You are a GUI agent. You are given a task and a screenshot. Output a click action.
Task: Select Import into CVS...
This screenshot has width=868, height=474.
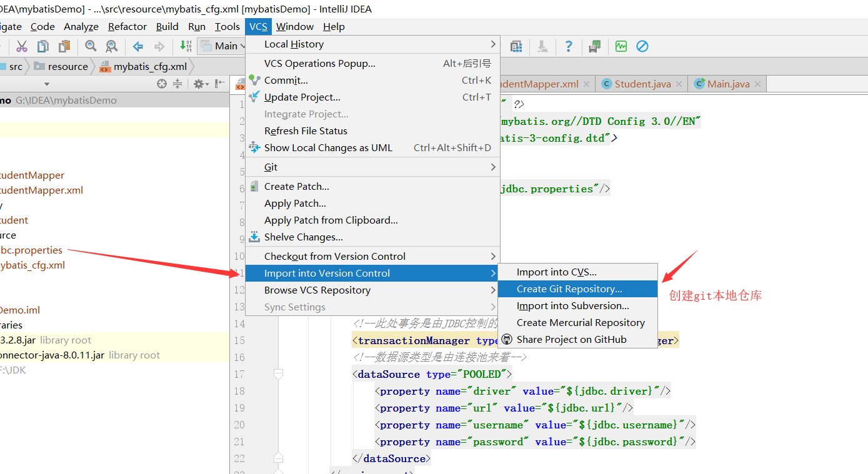point(577,272)
